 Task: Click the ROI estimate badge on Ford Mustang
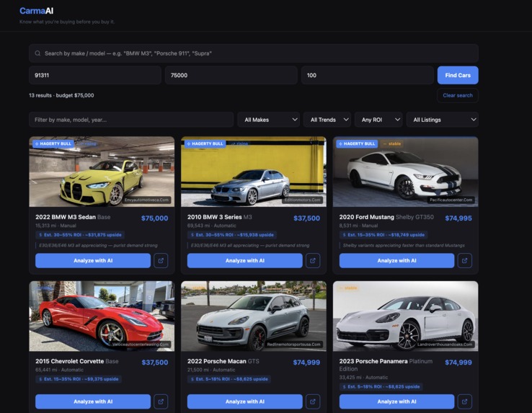click(384, 235)
